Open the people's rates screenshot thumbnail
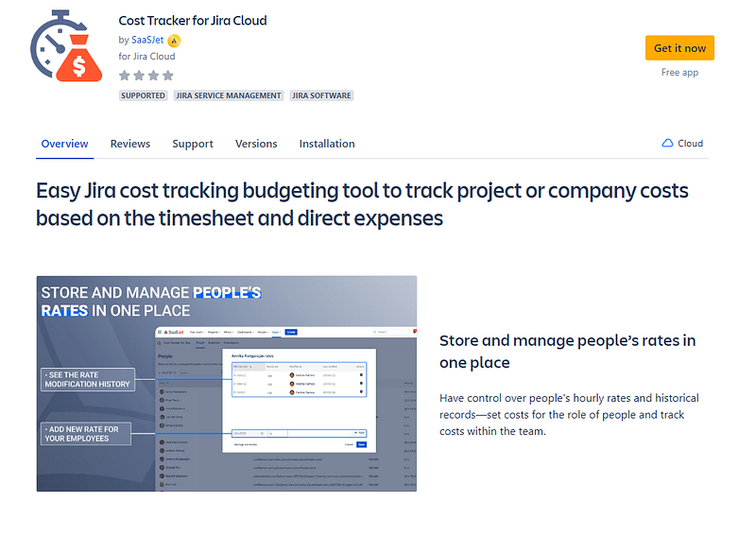The width and height of the screenshot is (756, 536). coord(227,384)
